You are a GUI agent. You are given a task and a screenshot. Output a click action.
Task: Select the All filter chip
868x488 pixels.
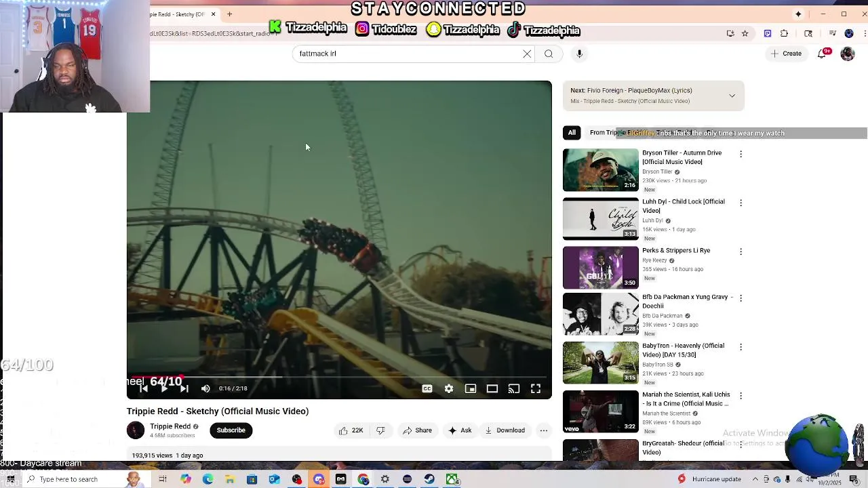pos(572,133)
